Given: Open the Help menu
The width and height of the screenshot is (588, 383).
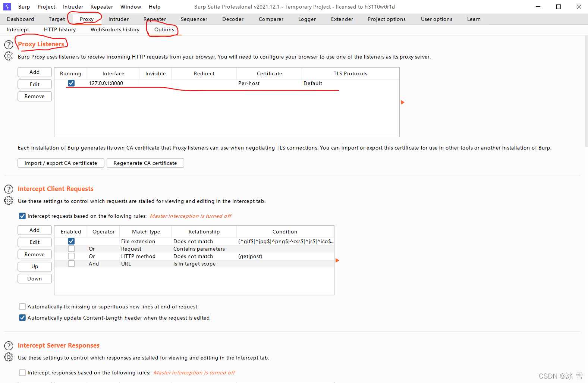Looking at the screenshot, I should point(154,7).
